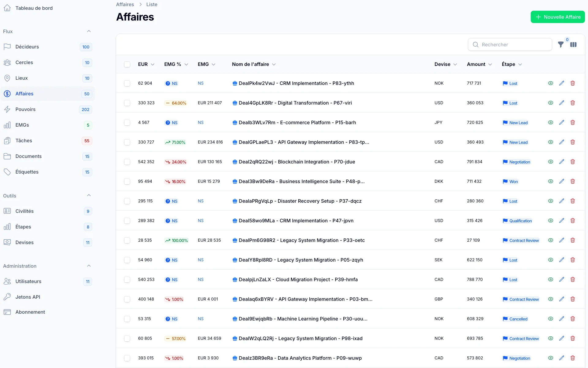
Task: Delete the DealPk4w2VwJ CRM Implementation deal
Action: click(x=572, y=83)
